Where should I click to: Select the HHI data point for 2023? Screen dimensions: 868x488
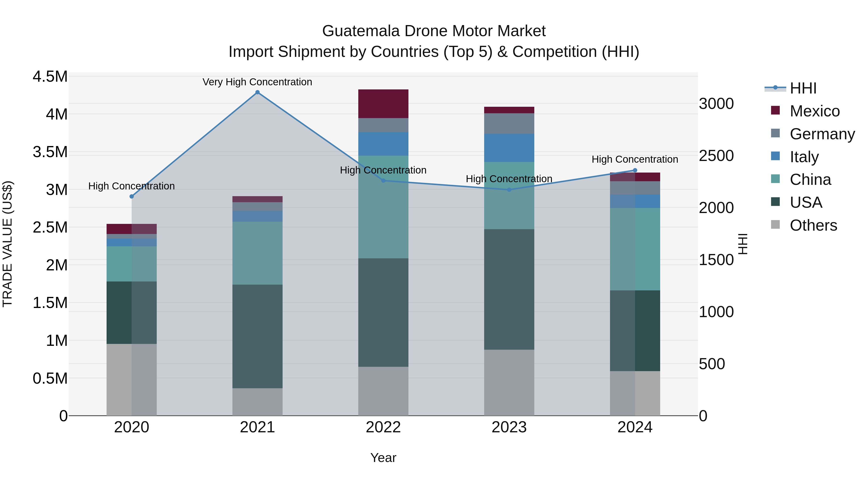click(509, 190)
